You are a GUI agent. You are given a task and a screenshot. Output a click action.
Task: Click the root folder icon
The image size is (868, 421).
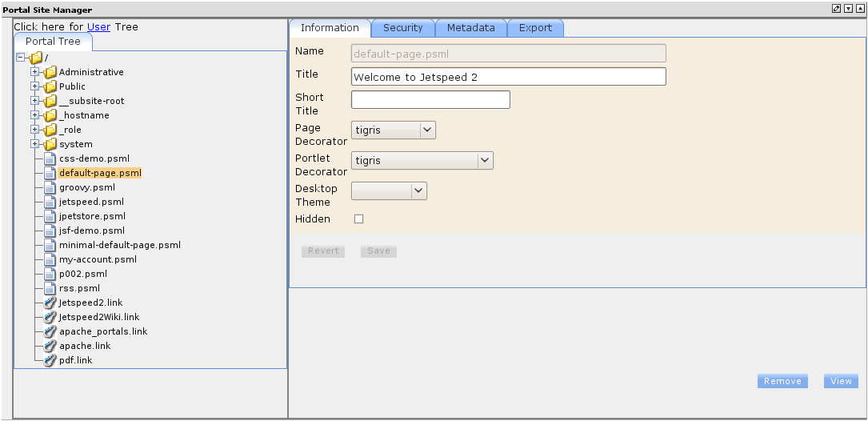35,58
